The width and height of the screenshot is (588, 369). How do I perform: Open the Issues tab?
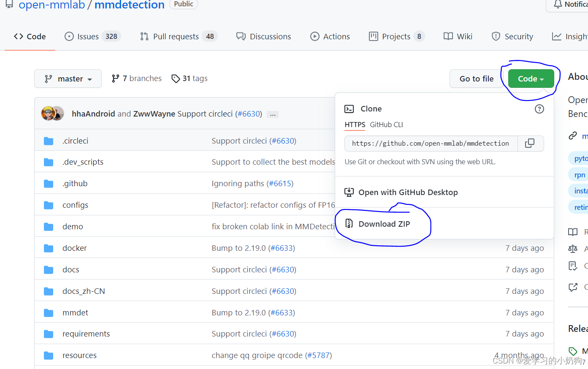click(92, 37)
